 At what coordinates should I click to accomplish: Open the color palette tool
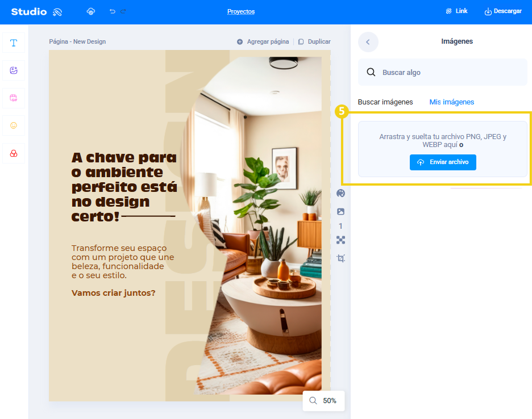340,193
